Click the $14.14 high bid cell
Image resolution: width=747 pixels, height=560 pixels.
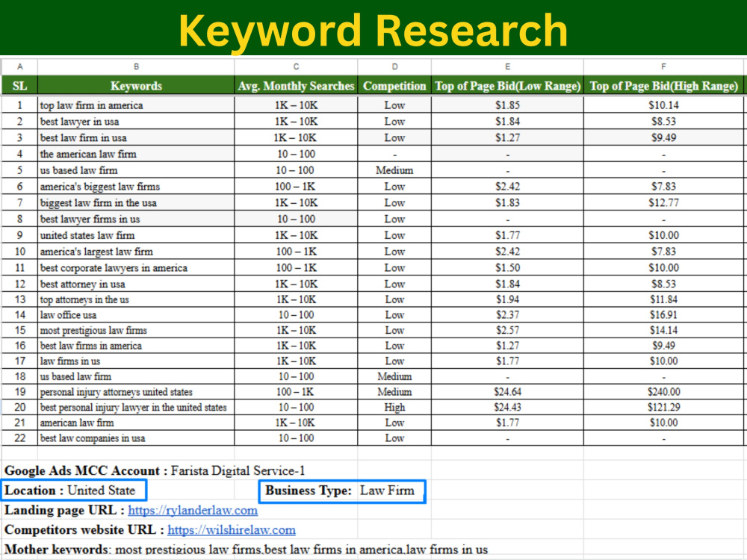(x=663, y=330)
